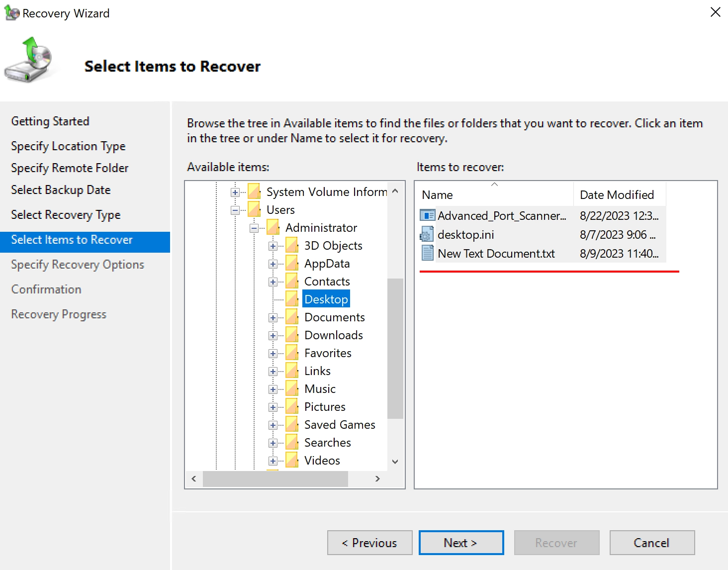Collapse the Administrator tree node
Screen dimensions: 728x570
click(x=254, y=228)
